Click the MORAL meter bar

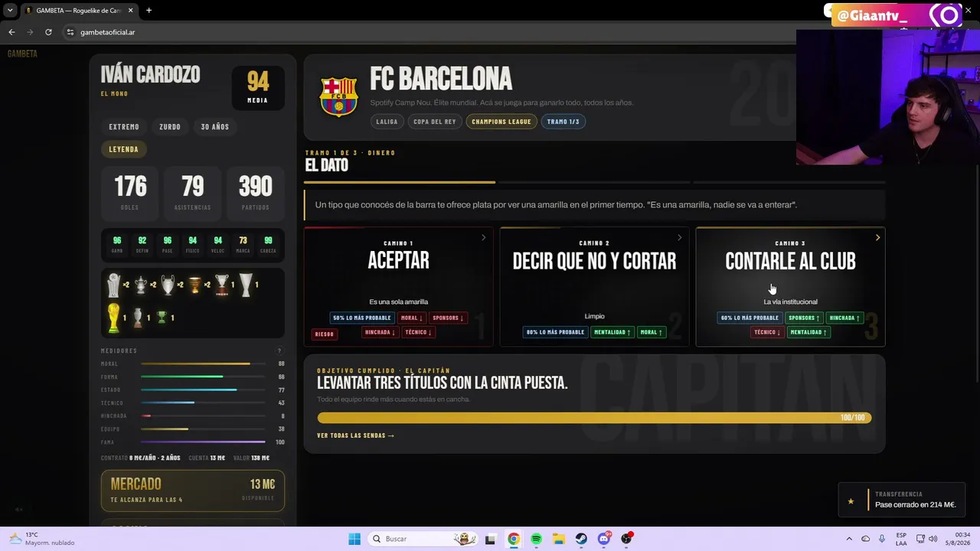(203, 364)
